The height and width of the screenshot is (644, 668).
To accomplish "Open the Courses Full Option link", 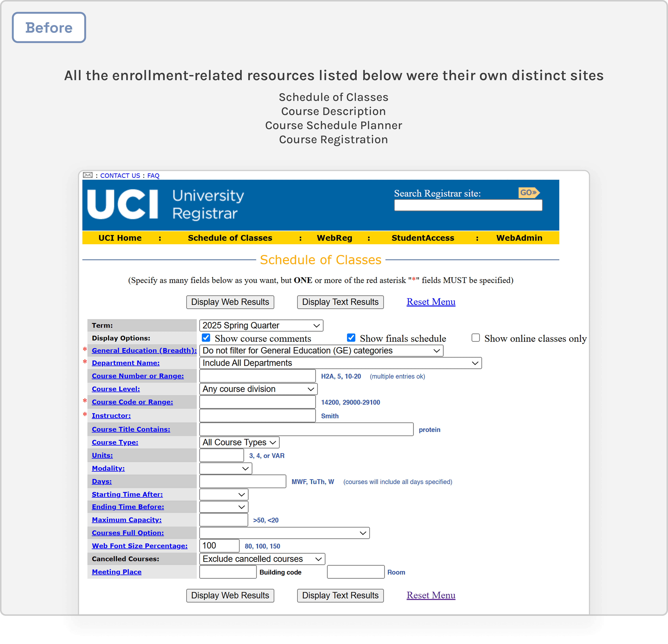I will click(128, 533).
